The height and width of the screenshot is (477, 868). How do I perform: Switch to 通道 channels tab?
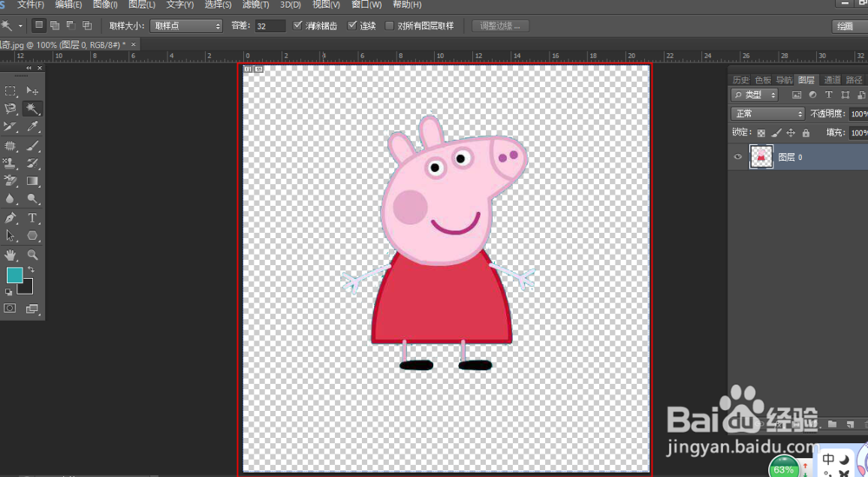(832, 80)
